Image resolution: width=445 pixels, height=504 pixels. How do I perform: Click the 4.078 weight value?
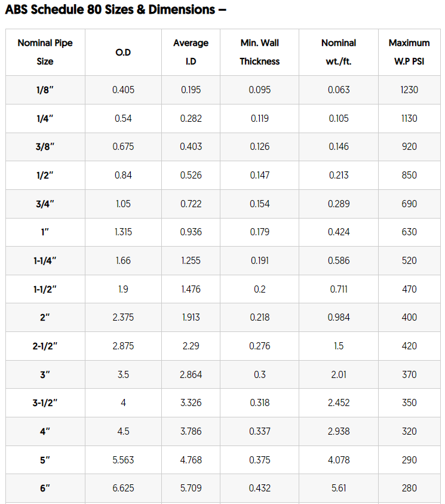(339, 460)
